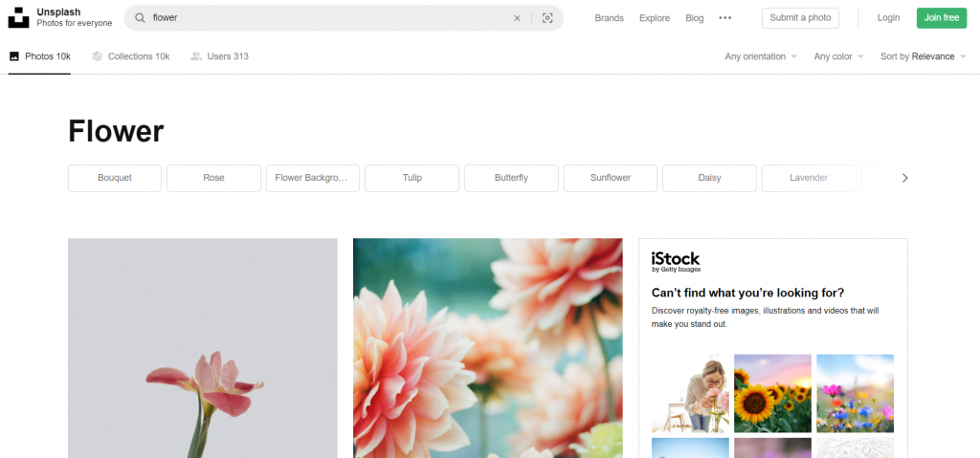This screenshot has width=980, height=458.
Task: Open Sort by Relevance dropdown
Action: pos(924,56)
